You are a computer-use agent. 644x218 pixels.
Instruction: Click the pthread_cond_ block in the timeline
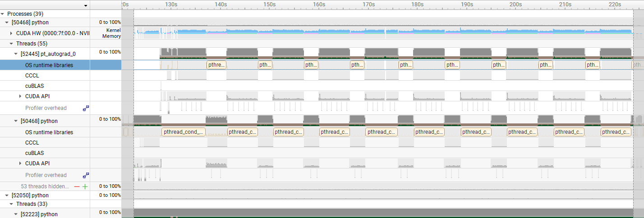[183, 132]
